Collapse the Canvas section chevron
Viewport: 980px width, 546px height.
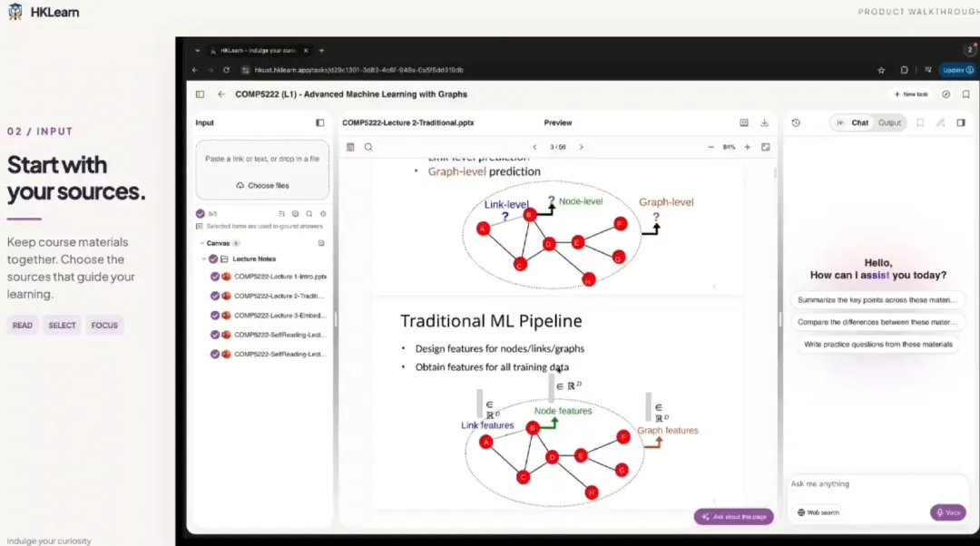coord(201,243)
